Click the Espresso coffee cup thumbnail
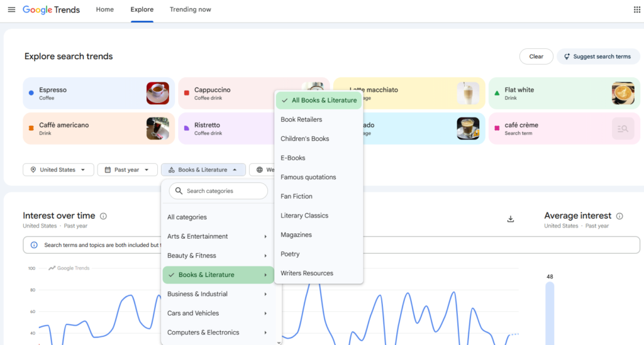The height and width of the screenshot is (345, 644). click(158, 93)
